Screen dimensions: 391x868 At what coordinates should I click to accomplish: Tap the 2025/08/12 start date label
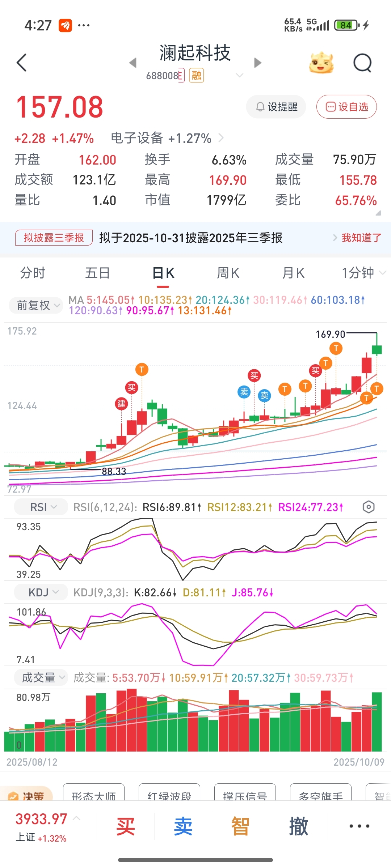[32, 762]
